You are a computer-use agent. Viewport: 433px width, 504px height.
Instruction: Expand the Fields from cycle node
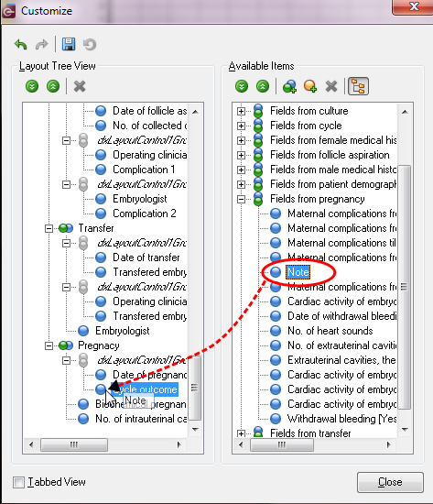pyautogui.click(x=241, y=126)
